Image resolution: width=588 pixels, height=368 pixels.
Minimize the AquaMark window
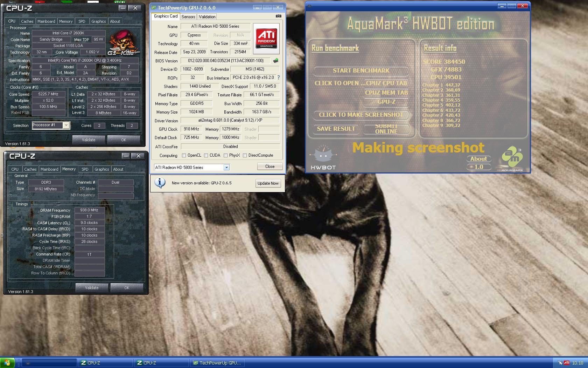pos(502,6)
